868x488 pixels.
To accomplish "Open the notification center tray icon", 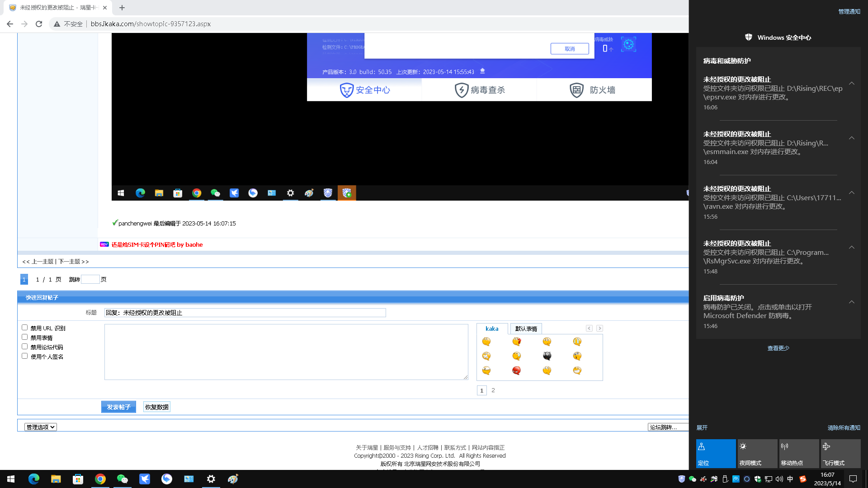I will pos(853,479).
